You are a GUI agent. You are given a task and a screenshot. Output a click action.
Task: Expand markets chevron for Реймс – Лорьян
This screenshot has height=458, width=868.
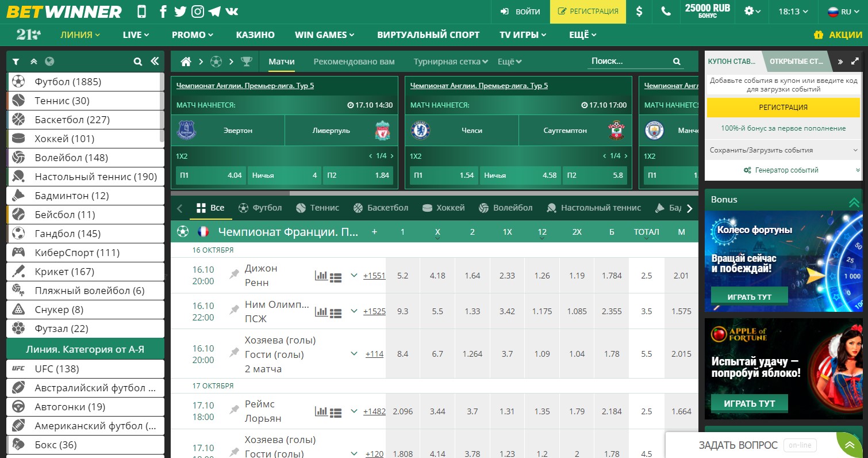click(354, 411)
